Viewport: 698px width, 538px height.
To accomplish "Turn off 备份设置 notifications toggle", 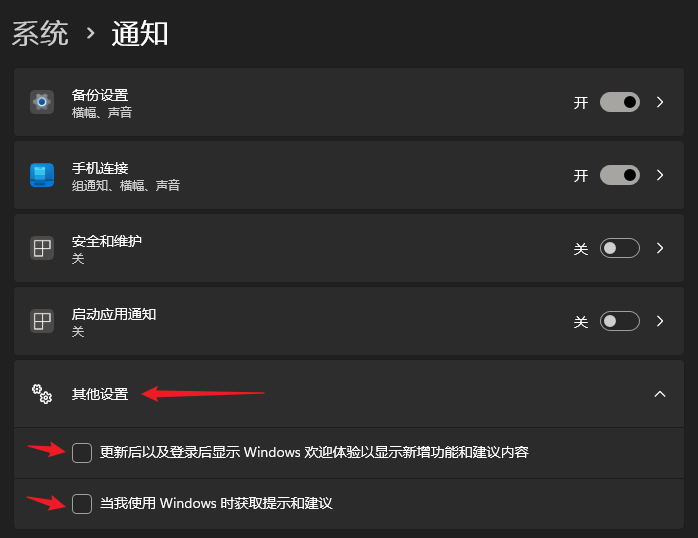I will 620,102.
